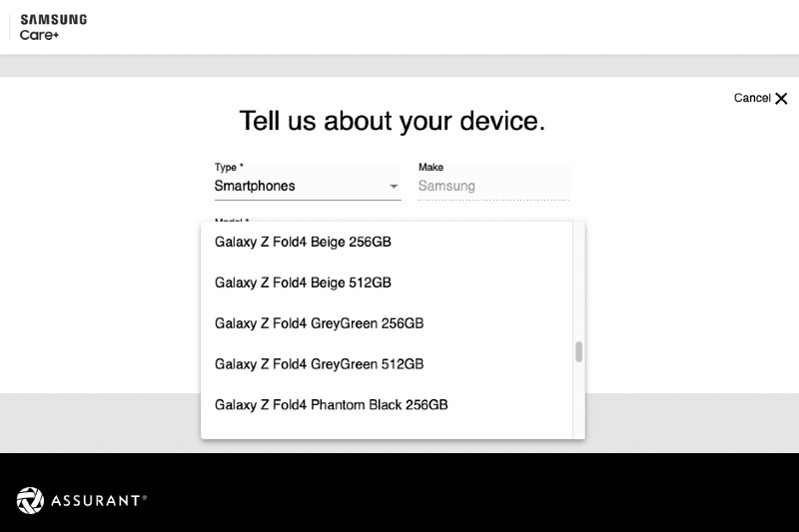Click the Make field label
The image size is (799, 532).
tap(430, 167)
